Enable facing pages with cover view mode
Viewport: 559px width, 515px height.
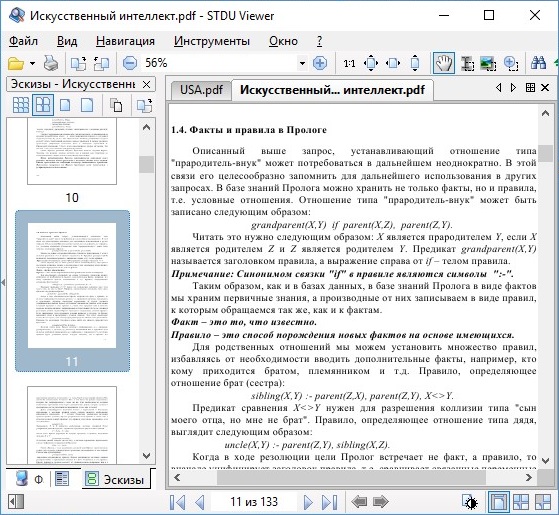pos(543,502)
